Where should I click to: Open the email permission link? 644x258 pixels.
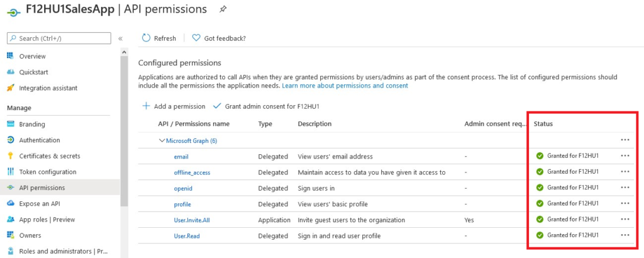pyautogui.click(x=181, y=157)
